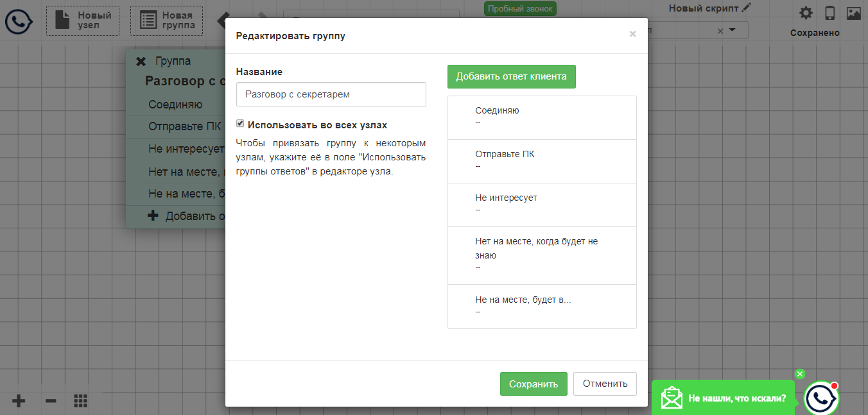
Task: Delete group using X next to Группа
Action: 141,62
